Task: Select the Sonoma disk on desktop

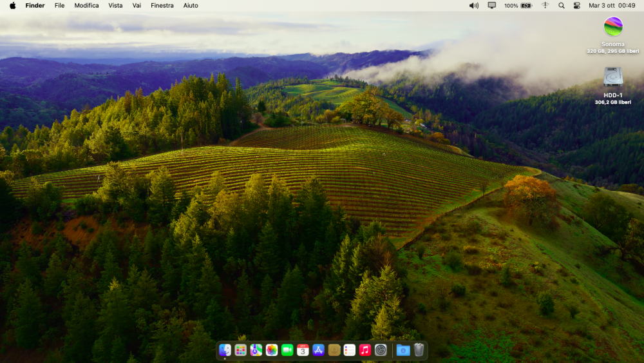Action: pyautogui.click(x=613, y=26)
